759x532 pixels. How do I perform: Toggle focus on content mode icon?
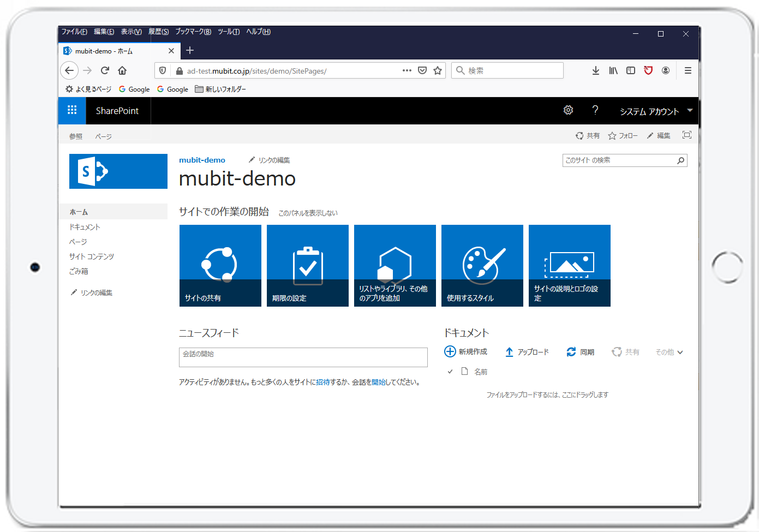(x=687, y=135)
